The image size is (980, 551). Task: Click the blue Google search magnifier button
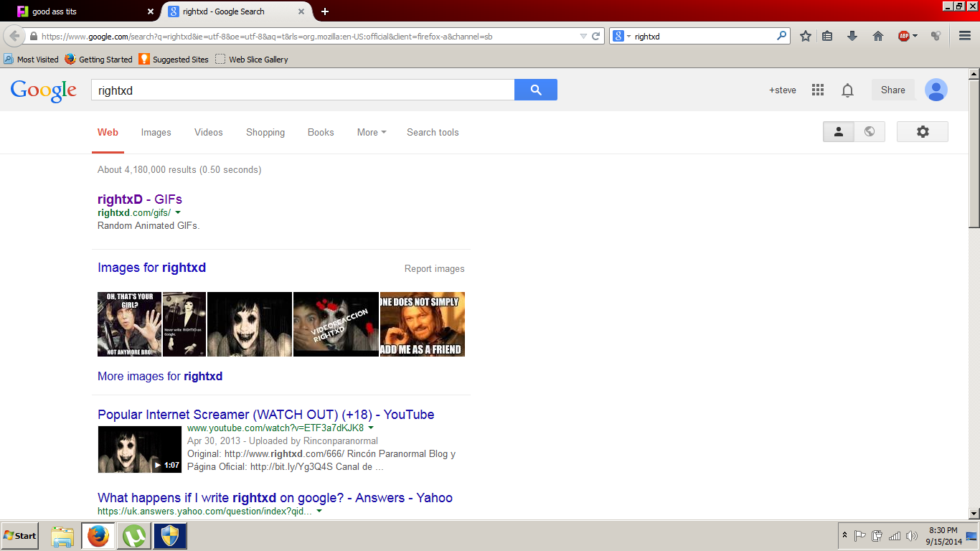pyautogui.click(x=536, y=90)
